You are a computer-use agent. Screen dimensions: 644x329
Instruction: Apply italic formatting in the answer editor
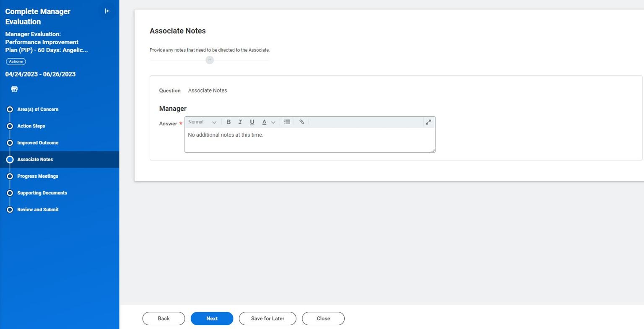[240, 122]
